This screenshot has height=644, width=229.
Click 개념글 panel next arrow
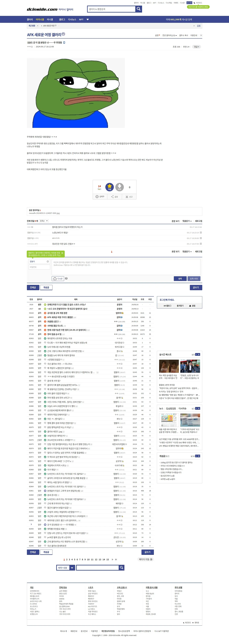pos(199,456)
